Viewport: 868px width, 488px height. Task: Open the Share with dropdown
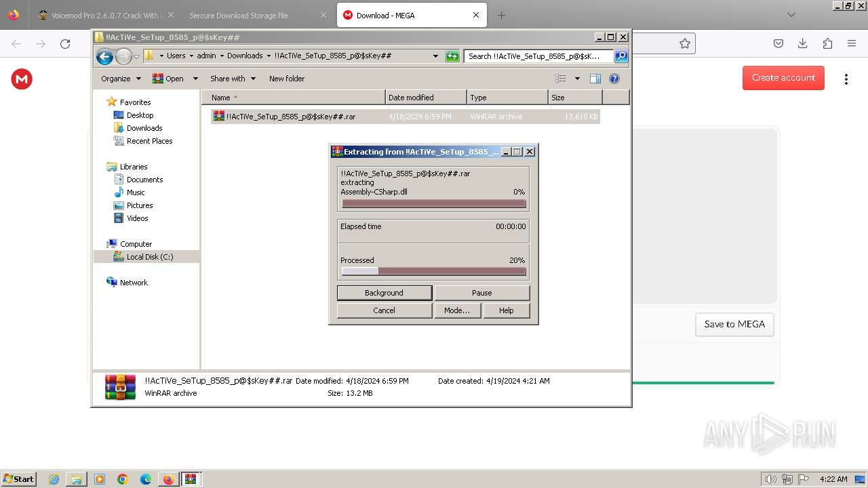pos(233,79)
